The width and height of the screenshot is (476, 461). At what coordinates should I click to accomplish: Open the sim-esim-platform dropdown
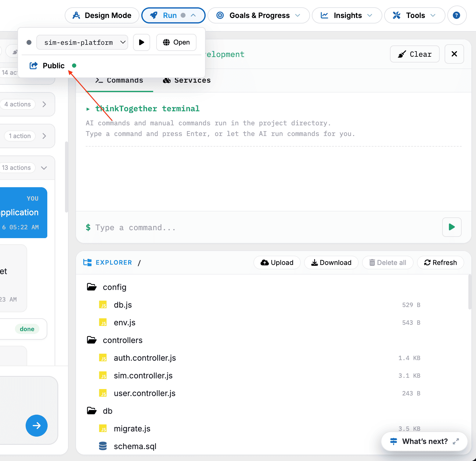click(x=82, y=42)
